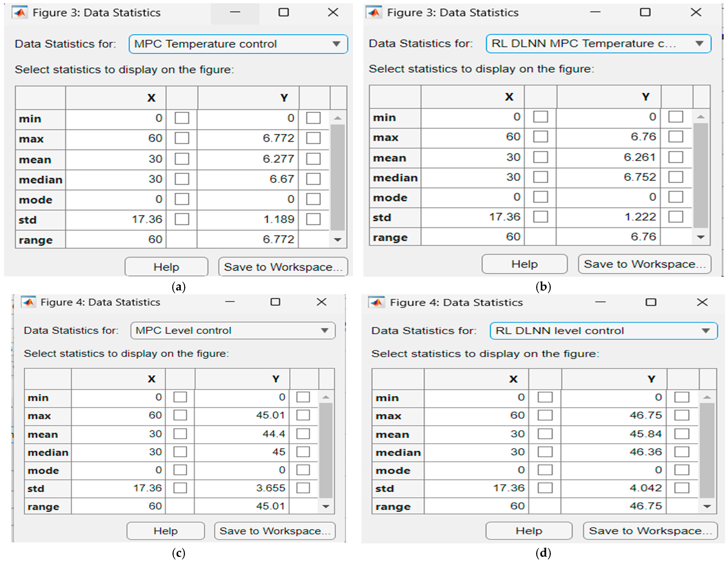Open the MPC Level control dropdown
Screen dimensions: 728x562
click(x=324, y=331)
